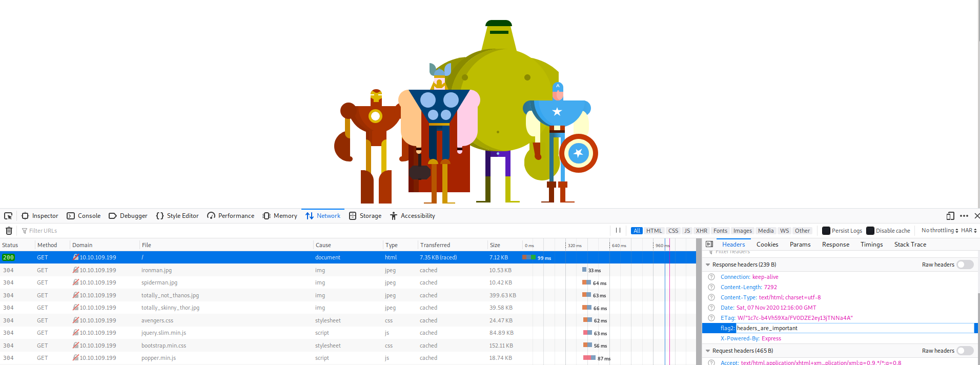Click help icon beside Content-Type header
980x365 pixels.
711,297
